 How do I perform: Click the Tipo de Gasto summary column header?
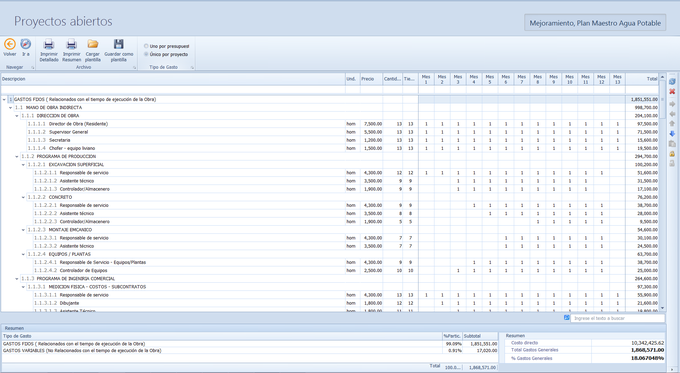point(222,336)
